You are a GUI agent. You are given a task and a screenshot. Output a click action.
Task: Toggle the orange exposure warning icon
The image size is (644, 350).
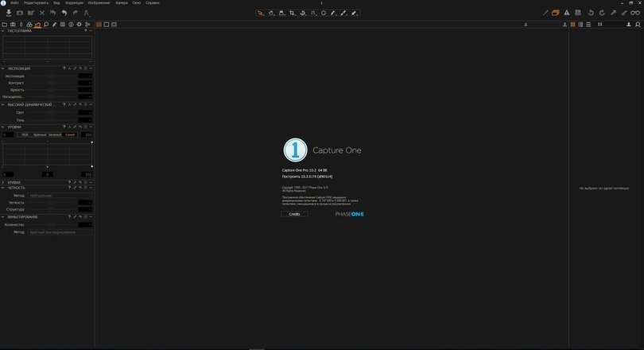click(555, 13)
